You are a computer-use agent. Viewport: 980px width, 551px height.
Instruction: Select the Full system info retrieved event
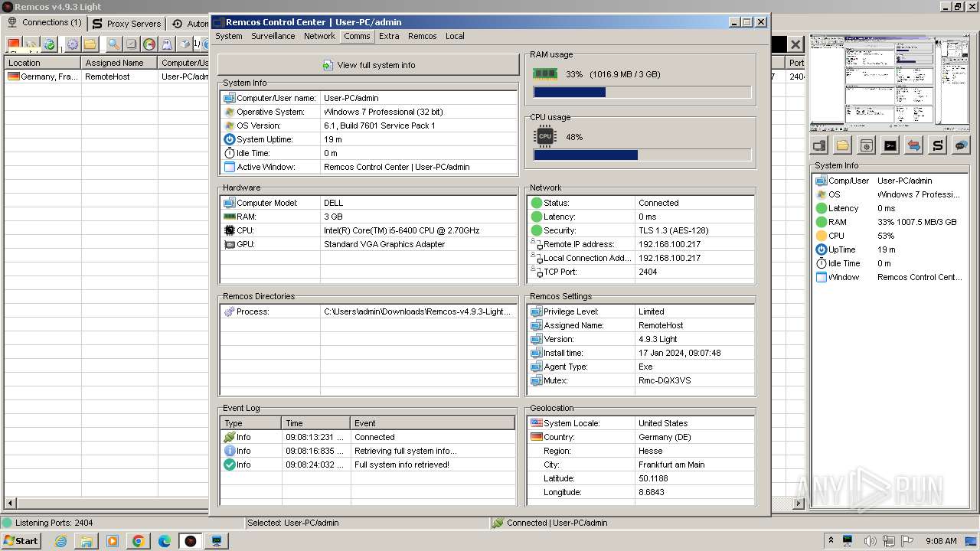click(x=368, y=465)
